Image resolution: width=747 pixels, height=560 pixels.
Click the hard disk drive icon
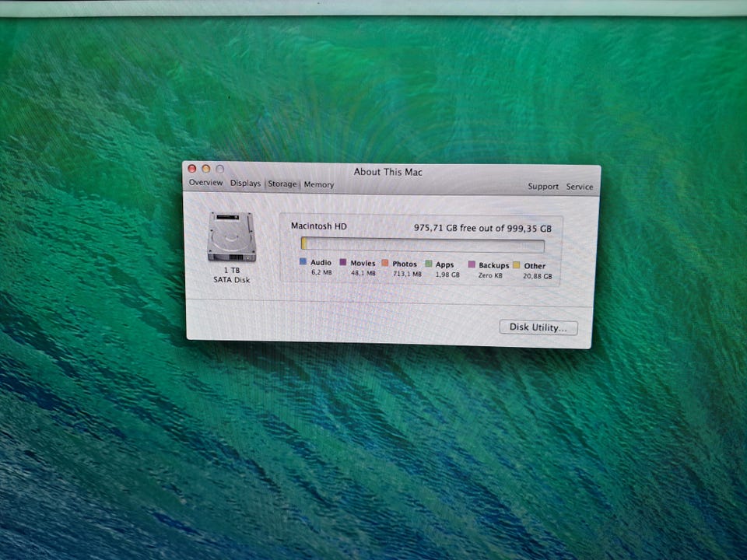[x=232, y=236]
